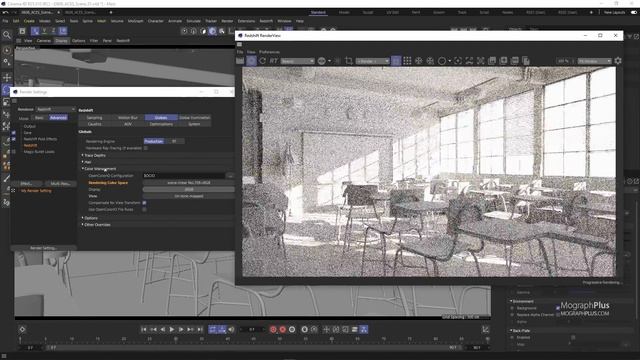Click the refresh render icon in RenderView
This screenshot has width=640, height=360.
[x=262, y=61]
